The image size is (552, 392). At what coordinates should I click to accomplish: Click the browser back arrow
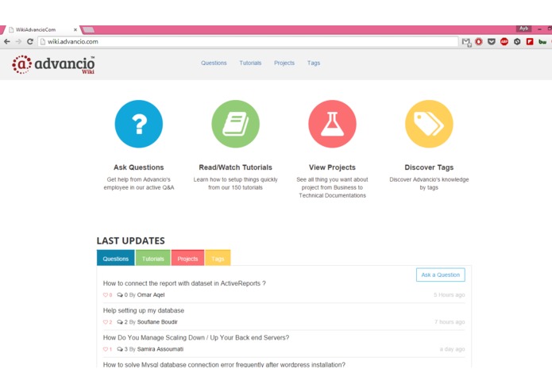[6, 41]
